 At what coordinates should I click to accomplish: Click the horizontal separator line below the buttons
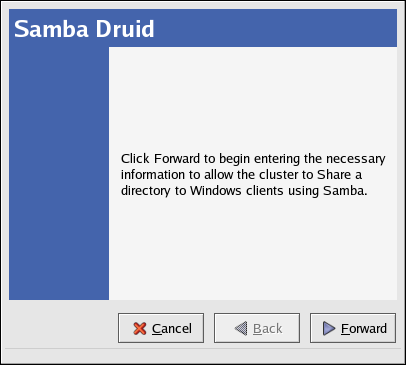[x=203, y=349]
